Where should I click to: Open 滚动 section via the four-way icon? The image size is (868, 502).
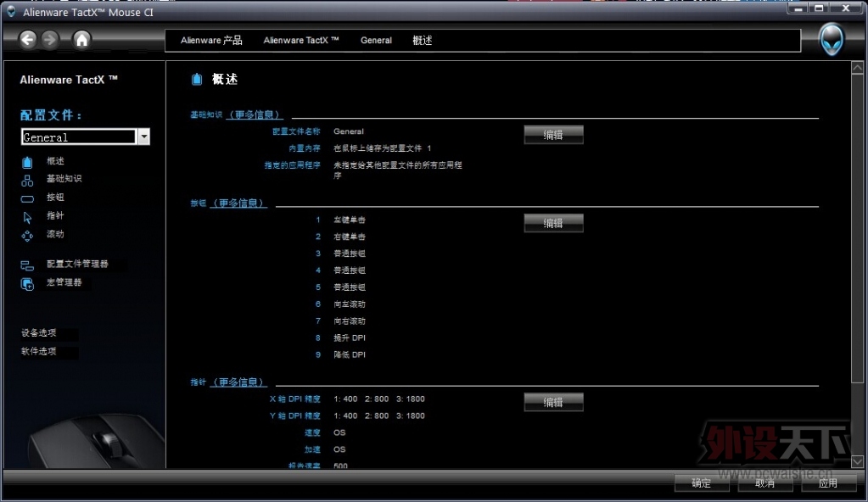pyautogui.click(x=27, y=237)
